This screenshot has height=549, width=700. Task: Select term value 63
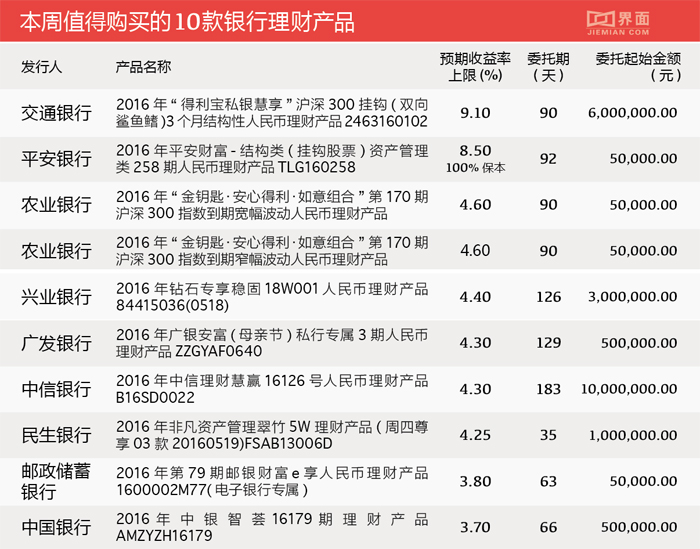548,482
